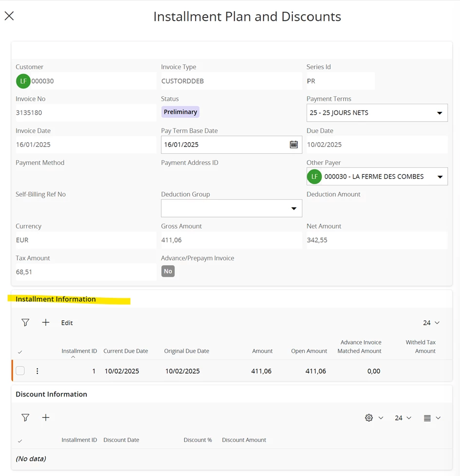Click the Witheld Tax Amount column header
This screenshot has width=460, height=476.
tap(421, 347)
